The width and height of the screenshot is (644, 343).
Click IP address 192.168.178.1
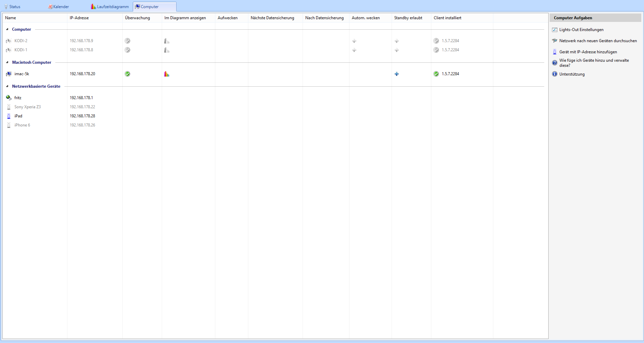click(81, 98)
